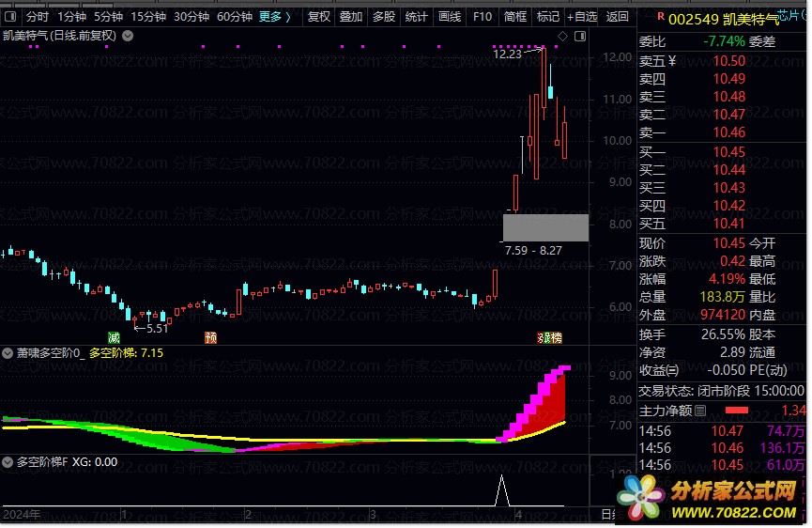Click the 叠加 overlay button
Viewport: 812px width, 528px height.
coord(350,17)
